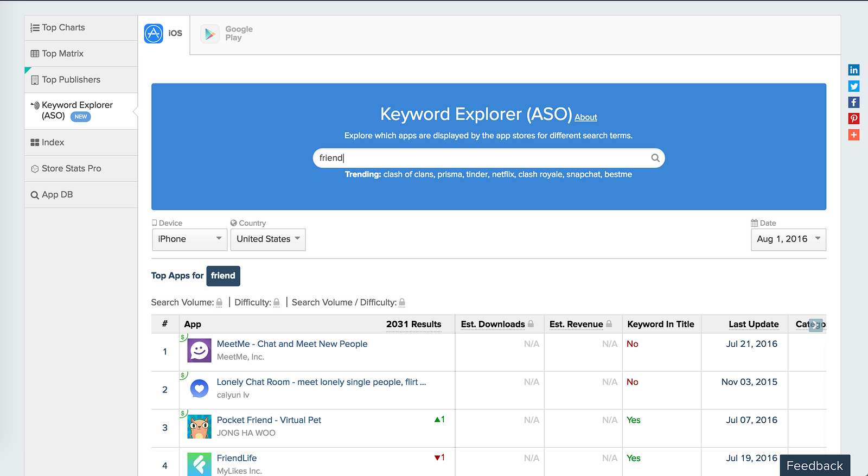This screenshot has height=476, width=868.
Task: Click the Top Publishers building icon
Action: 35,80
